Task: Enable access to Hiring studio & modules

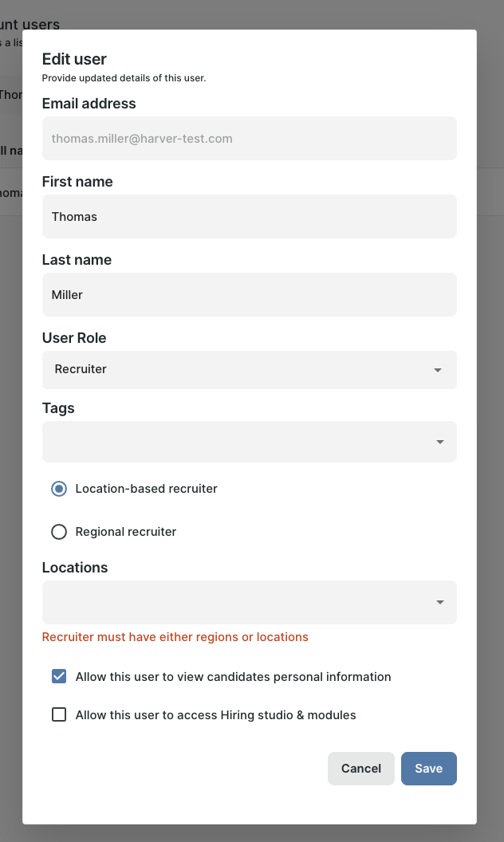Action: click(59, 715)
